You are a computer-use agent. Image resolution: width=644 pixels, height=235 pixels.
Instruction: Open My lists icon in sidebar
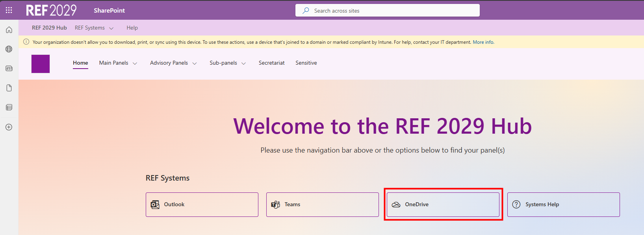point(9,107)
